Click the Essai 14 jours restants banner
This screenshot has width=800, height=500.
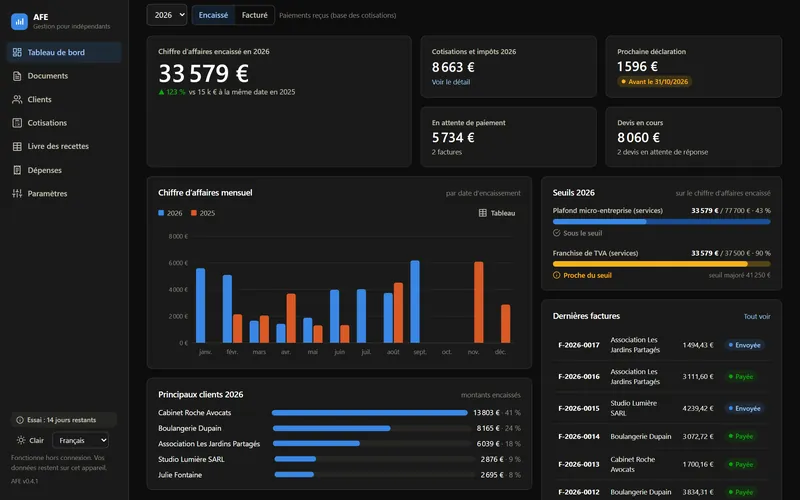click(64, 420)
